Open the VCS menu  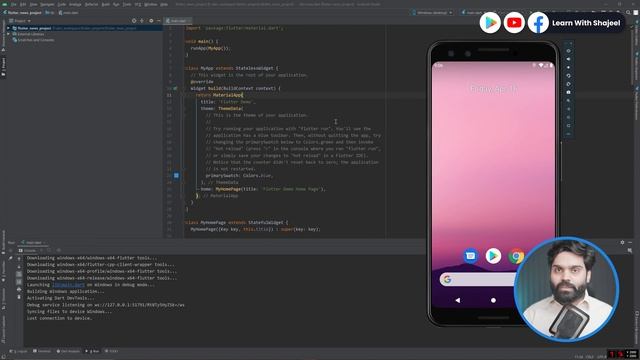click(138, 4)
